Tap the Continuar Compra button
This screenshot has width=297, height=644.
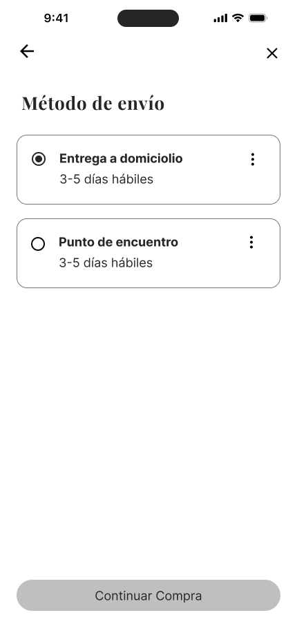coord(148,596)
